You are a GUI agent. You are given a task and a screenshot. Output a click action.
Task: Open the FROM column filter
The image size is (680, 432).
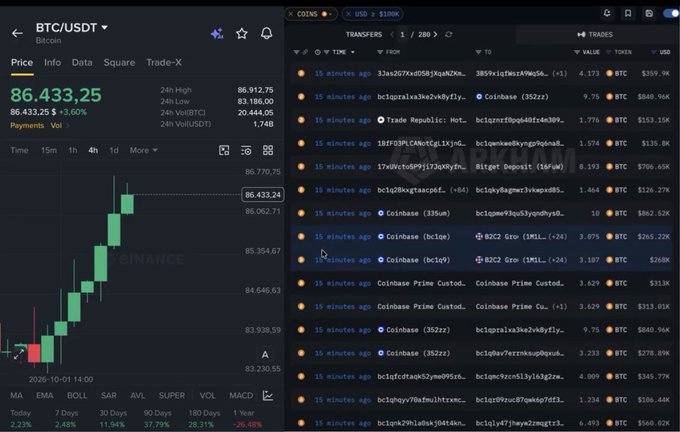380,52
